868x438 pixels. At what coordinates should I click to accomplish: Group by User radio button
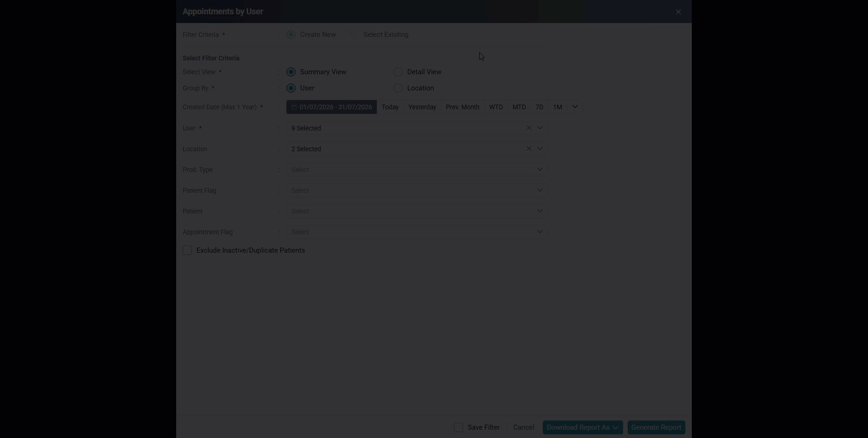(x=291, y=88)
